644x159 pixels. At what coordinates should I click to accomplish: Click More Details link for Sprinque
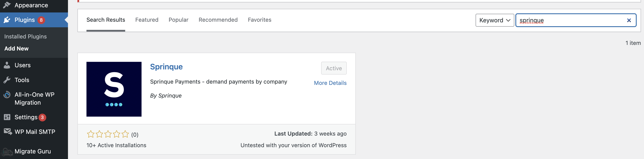point(330,83)
